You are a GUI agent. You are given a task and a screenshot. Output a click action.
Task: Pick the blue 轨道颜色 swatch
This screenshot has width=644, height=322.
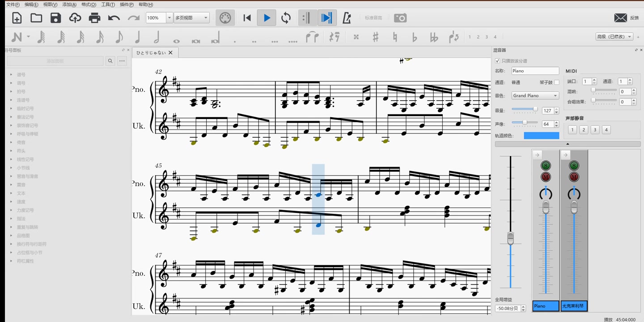(542, 136)
